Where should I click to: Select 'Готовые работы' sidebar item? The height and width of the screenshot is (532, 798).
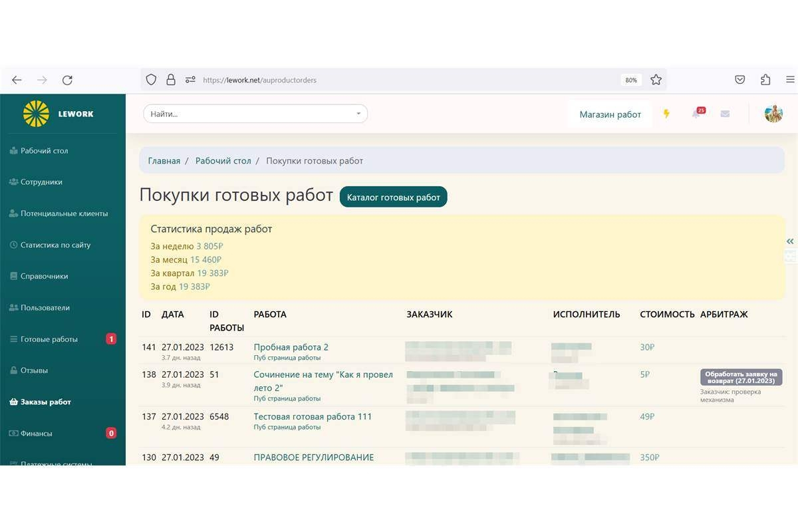click(x=49, y=339)
